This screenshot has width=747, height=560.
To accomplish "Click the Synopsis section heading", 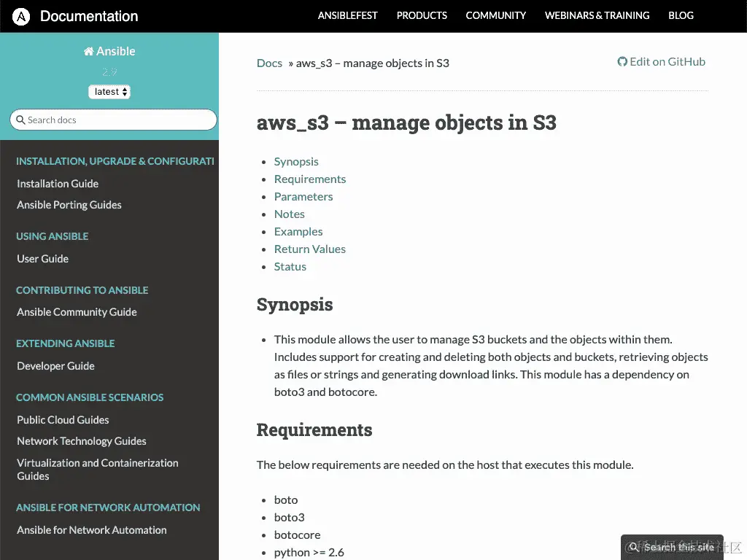I will [x=295, y=306].
